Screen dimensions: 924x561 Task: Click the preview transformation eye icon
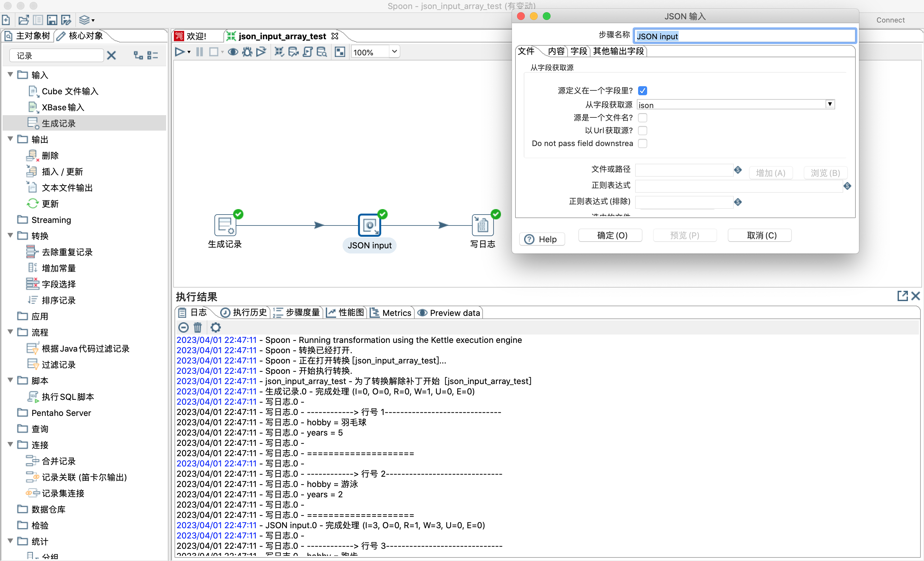pos(233,52)
